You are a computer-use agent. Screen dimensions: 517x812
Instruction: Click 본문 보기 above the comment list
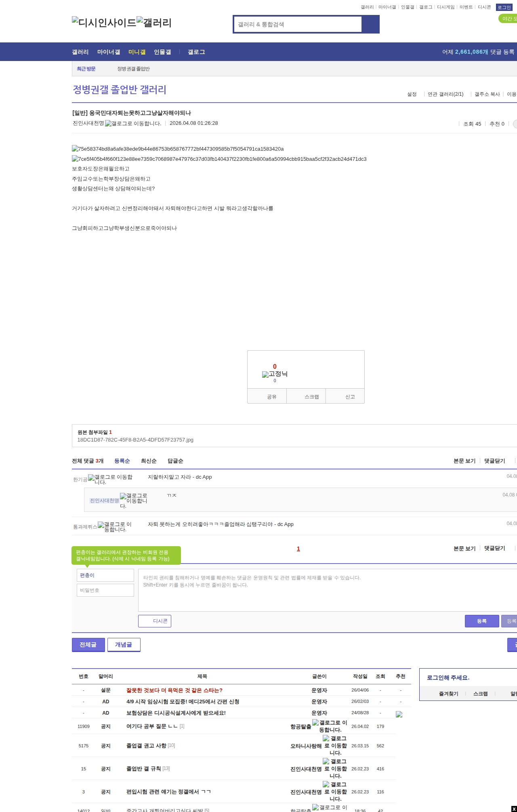[464, 461]
